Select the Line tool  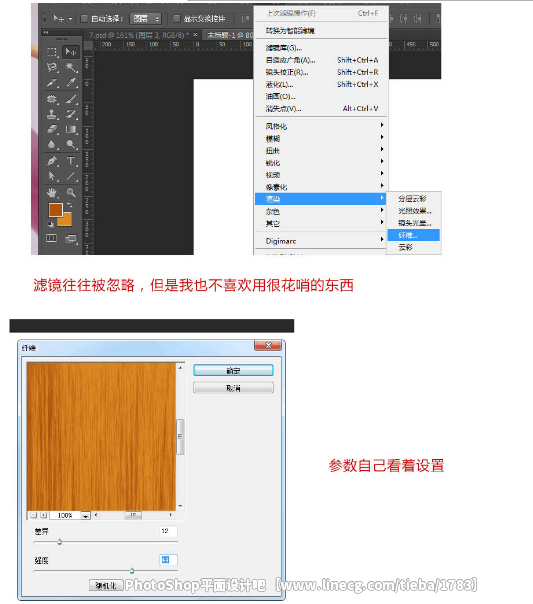71,176
